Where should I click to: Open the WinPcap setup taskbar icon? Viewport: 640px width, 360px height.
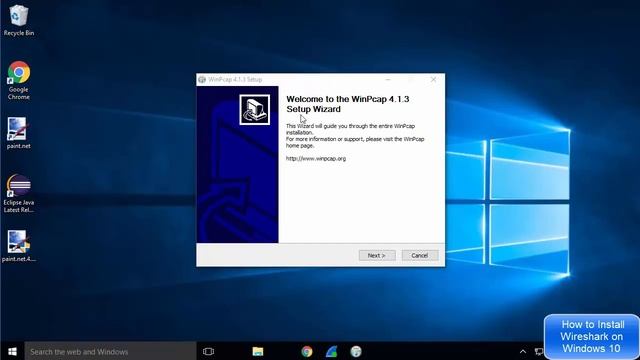pyautogui.click(x=356, y=351)
